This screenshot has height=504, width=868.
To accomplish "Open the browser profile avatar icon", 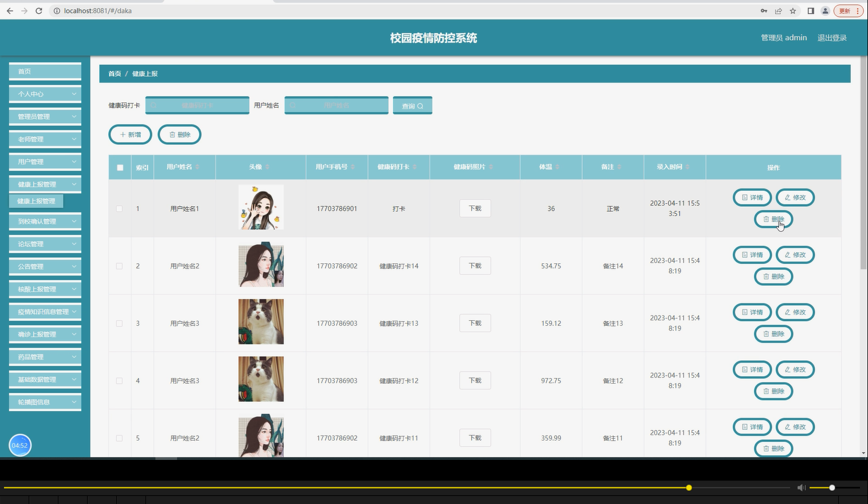I will point(825,11).
